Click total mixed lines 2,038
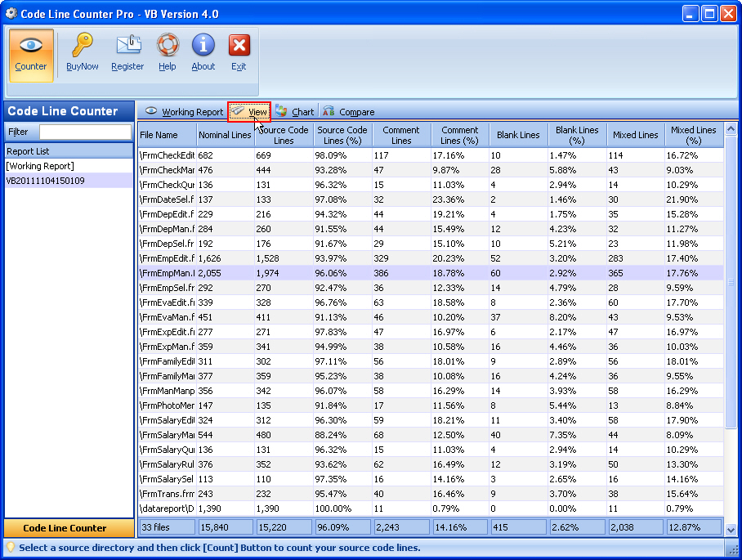742x560 pixels. tap(636, 527)
